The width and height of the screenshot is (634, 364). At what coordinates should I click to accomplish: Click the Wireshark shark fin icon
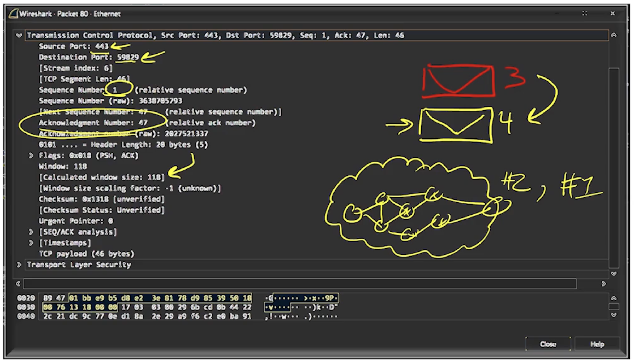(x=14, y=14)
